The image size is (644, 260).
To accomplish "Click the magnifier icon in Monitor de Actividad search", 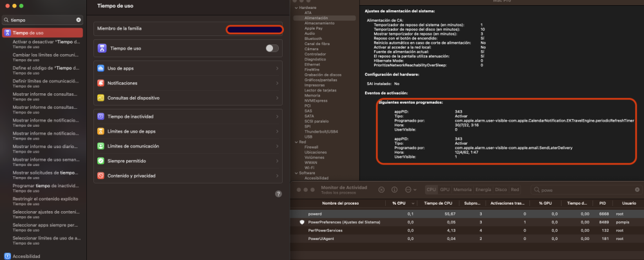I will (537, 190).
